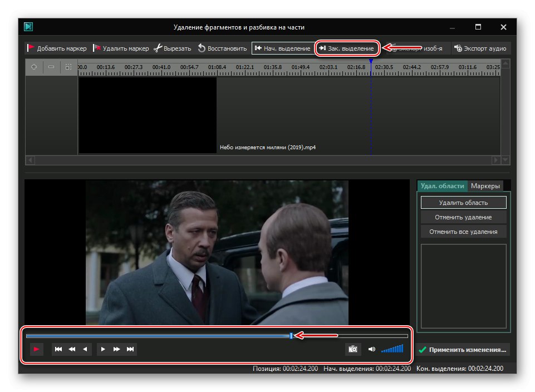This screenshot has height=392, width=535.
Task: Jump to the end of the video
Action: point(130,349)
